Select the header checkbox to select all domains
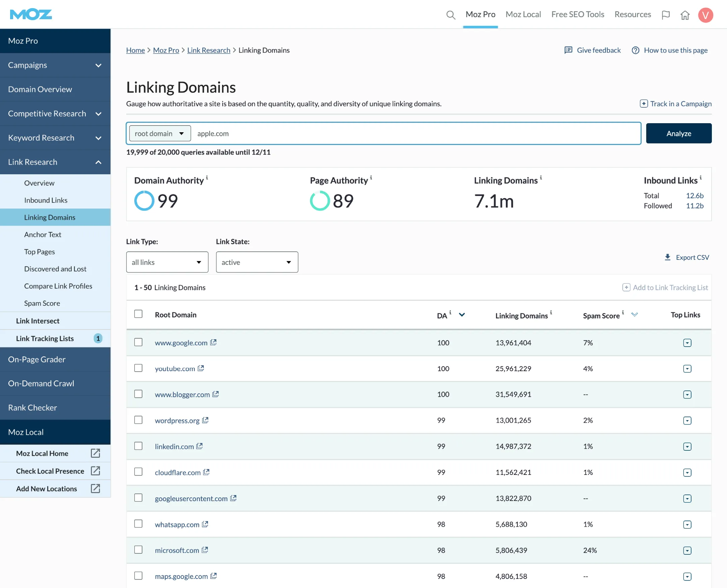 [x=138, y=314]
